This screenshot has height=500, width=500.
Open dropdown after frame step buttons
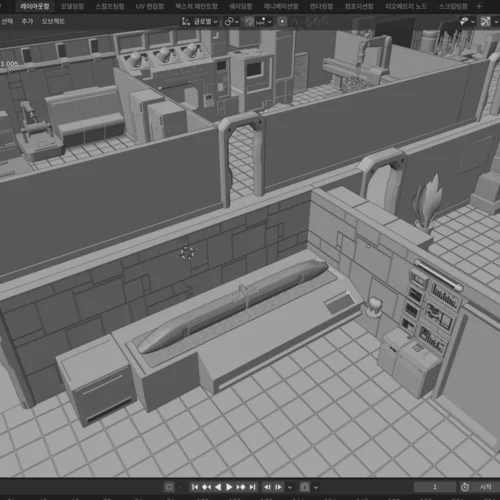pos(290,487)
